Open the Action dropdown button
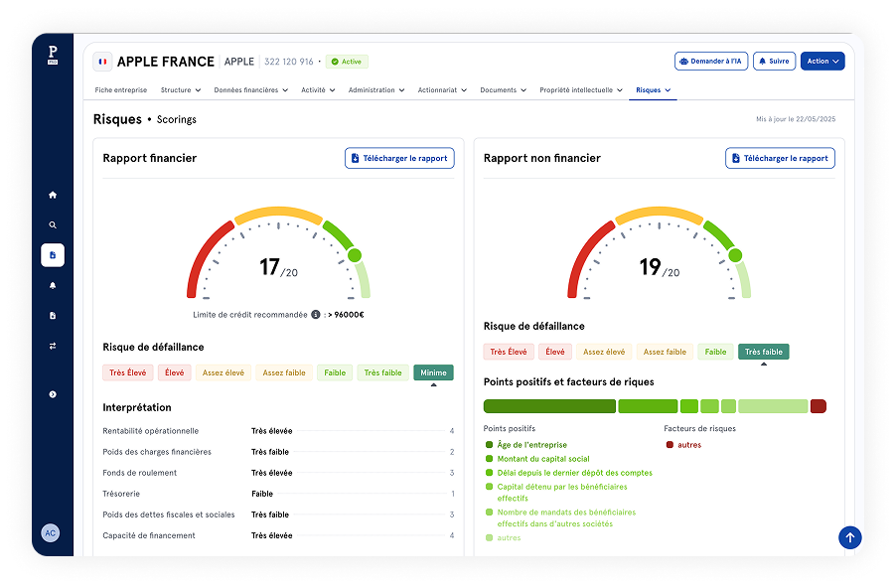Viewport: 896px width, 588px height. 822,62
